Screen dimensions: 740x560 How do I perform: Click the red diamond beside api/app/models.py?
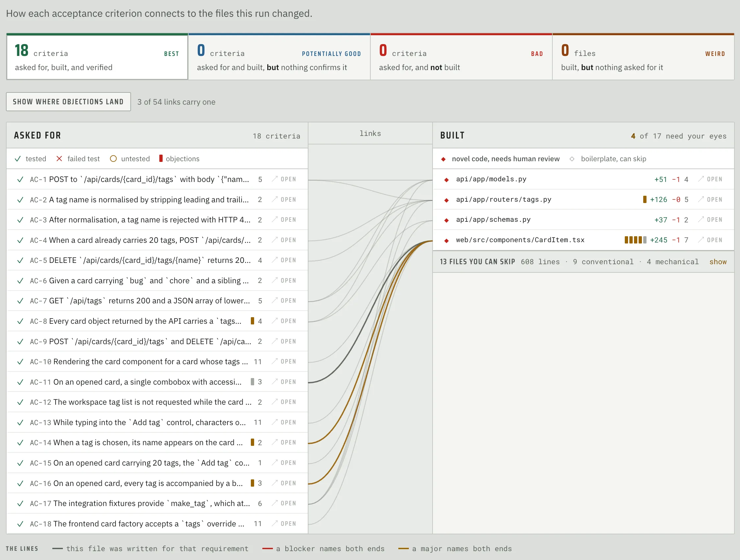coord(446,180)
